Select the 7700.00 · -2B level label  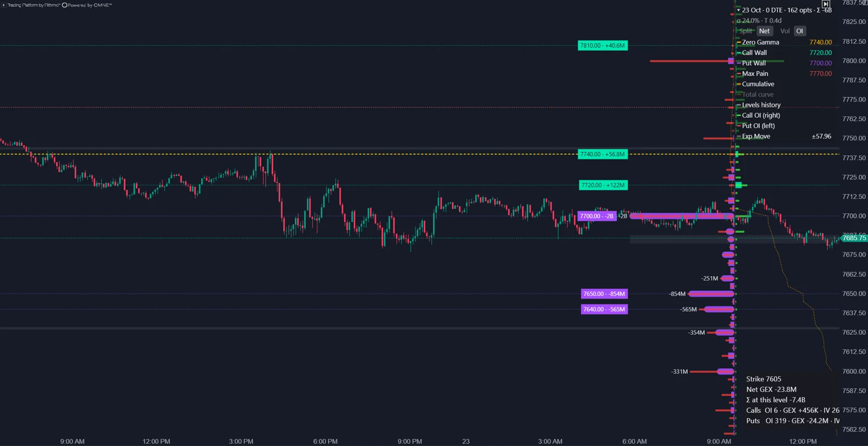597,216
